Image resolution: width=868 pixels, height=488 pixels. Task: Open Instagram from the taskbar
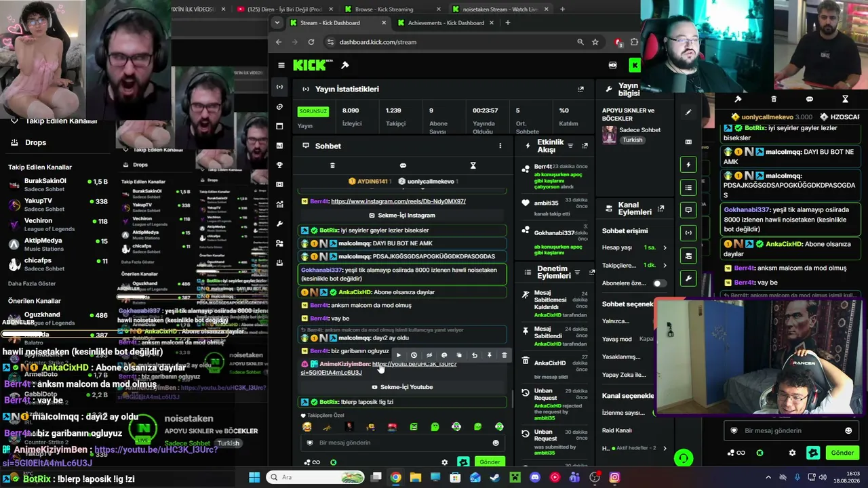(614, 477)
